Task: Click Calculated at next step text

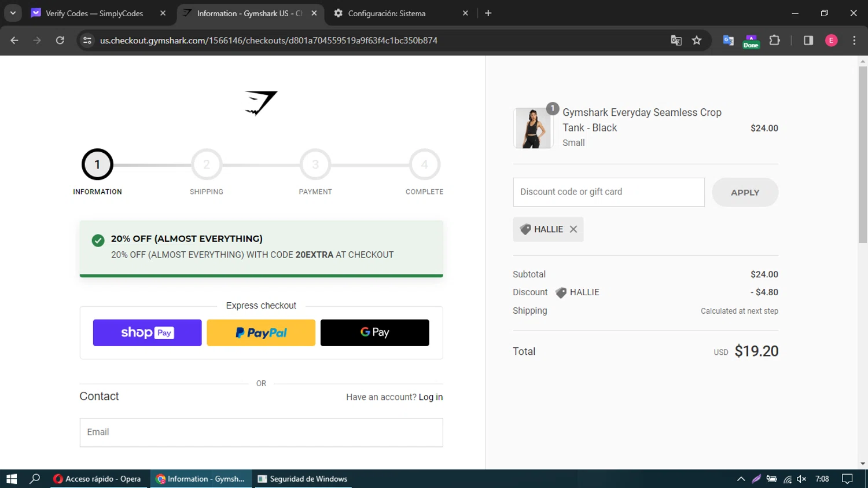Action: [x=740, y=311]
